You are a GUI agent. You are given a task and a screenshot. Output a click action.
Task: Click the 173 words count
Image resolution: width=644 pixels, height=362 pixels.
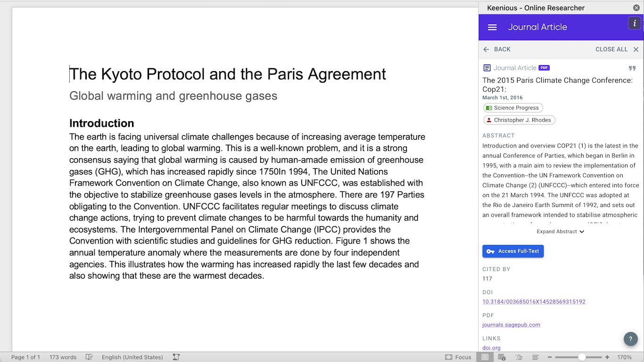point(63,357)
